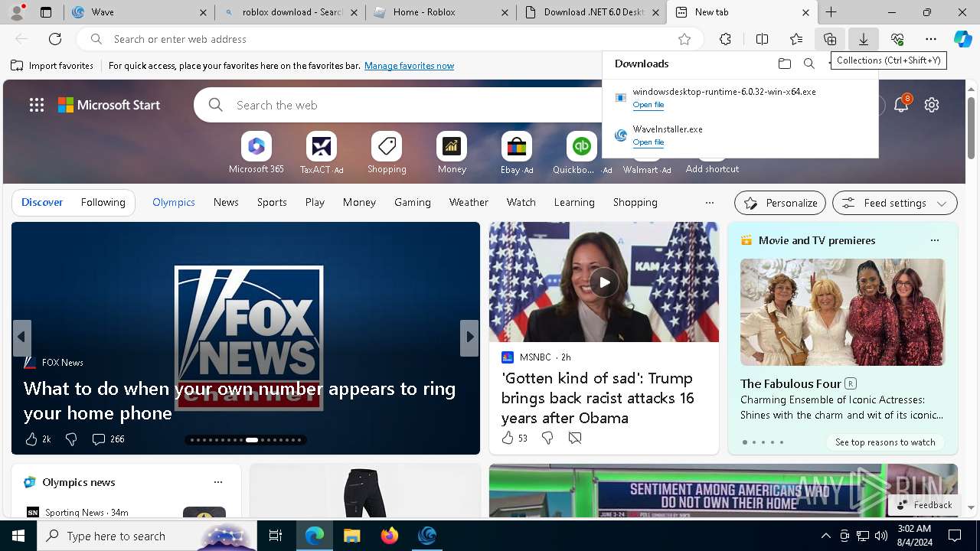
Task: Go to previous carousel story arrow
Action: [21, 337]
